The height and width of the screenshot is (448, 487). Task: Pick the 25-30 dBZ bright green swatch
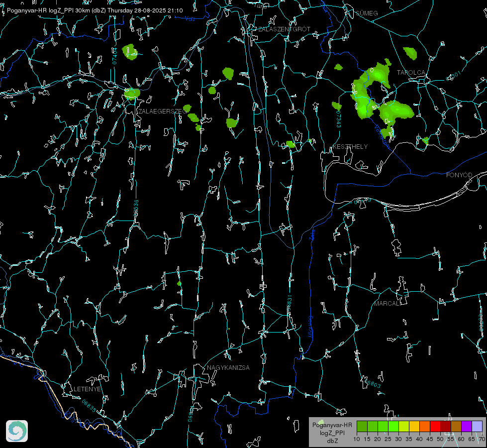click(393, 426)
